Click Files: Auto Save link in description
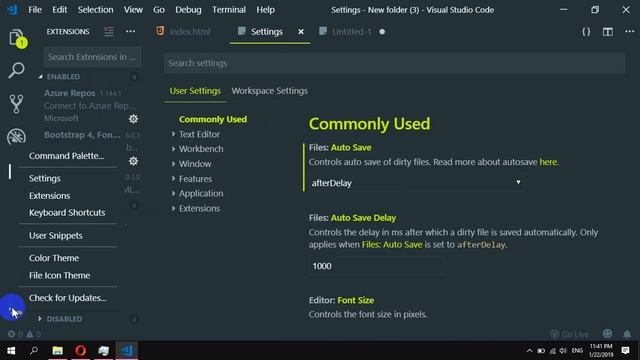Viewport: 640px width, 360px height. coord(392,244)
